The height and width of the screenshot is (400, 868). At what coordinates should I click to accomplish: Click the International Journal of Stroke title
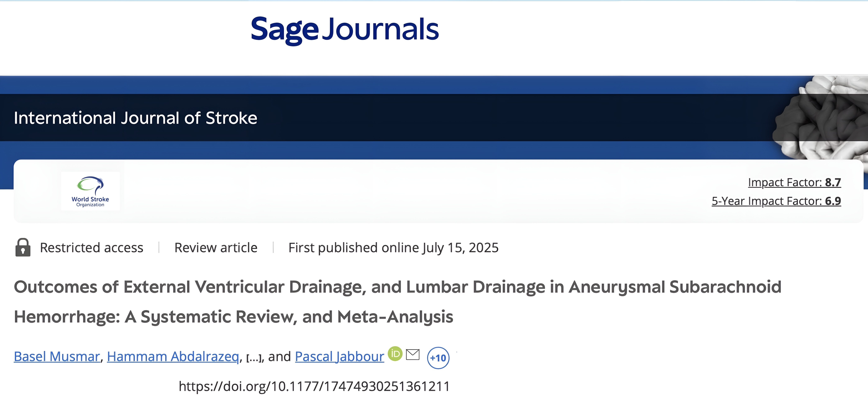pos(135,118)
